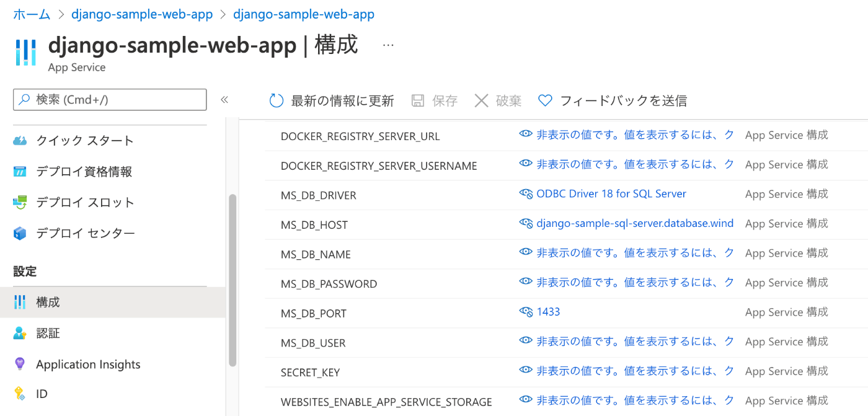Image resolution: width=868 pixels, height=416 pixels.
Task: Click the ODBC Driver 18 for SQL Server value
Action: coord(611,194)
